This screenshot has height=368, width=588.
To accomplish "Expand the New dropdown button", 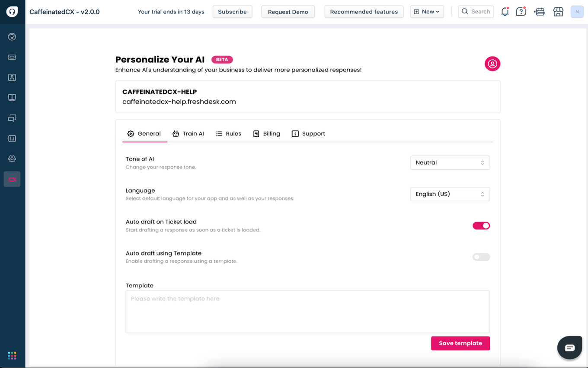I will 427,12.
